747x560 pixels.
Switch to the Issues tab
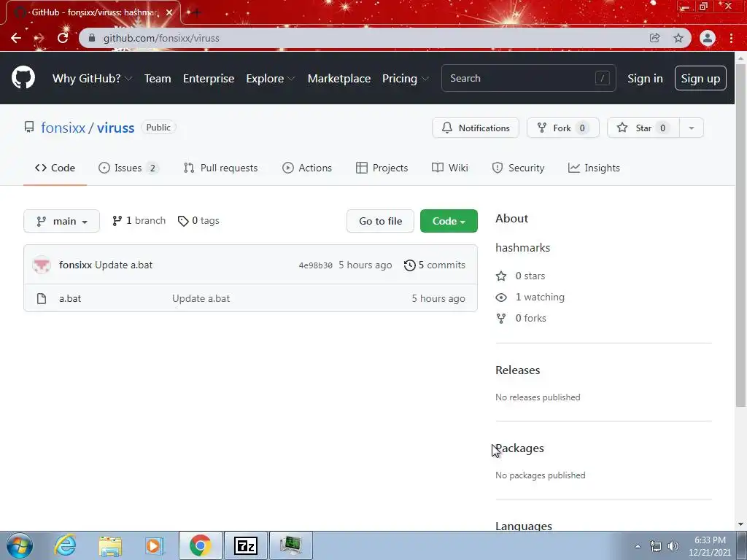128,168
